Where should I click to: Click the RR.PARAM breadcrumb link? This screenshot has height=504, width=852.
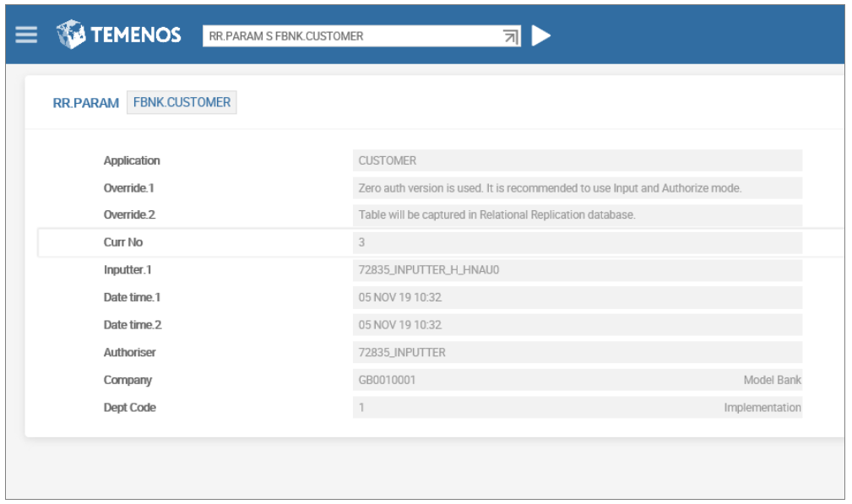(x=85, y=103)
